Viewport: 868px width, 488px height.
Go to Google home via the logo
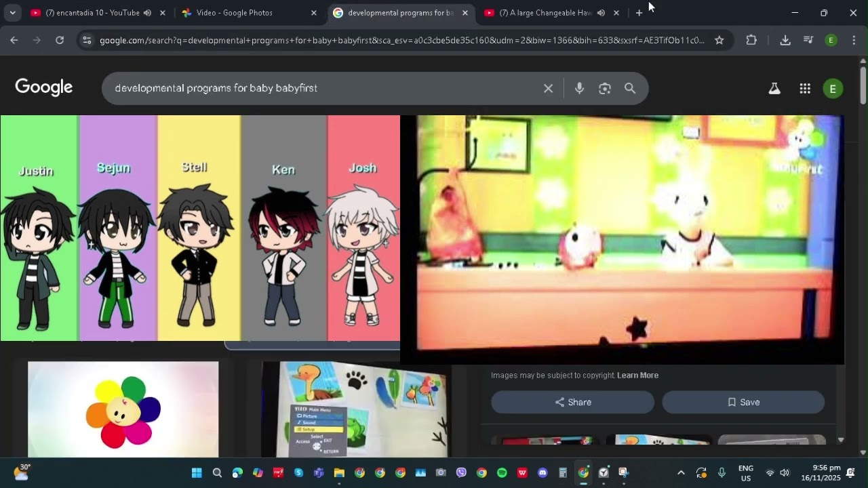click(44, 87)
